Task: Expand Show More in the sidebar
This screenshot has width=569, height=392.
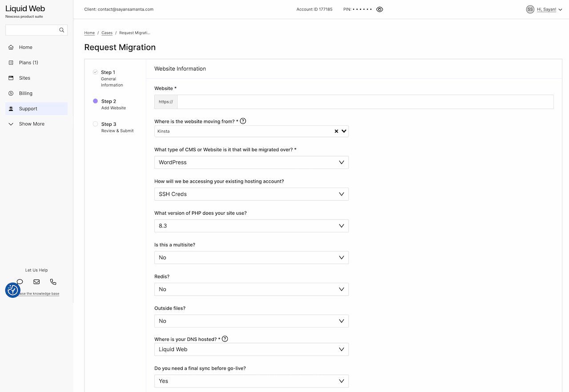Action: (32, 124)
